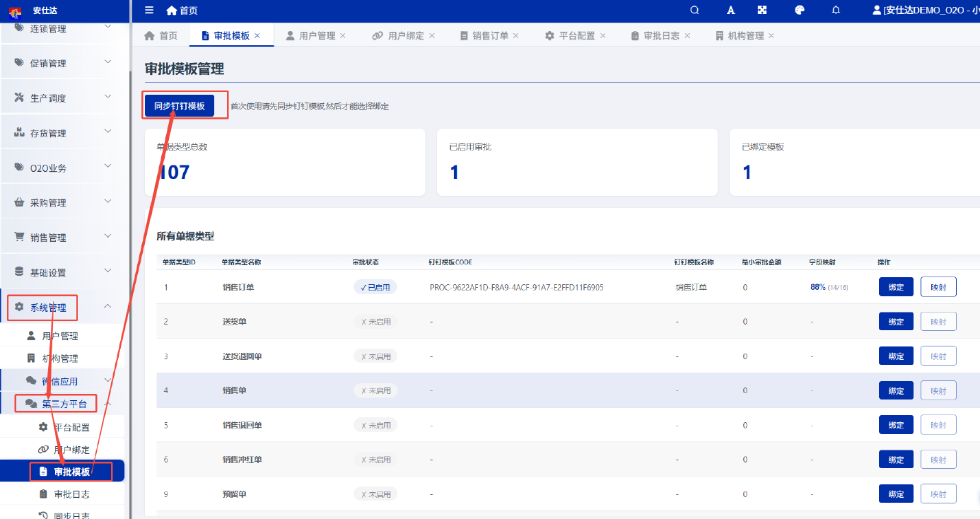Viewport: 980px width, 519px height.
Task: Click 绑定 for the 送货退回单 row
Action: [896, 356]
